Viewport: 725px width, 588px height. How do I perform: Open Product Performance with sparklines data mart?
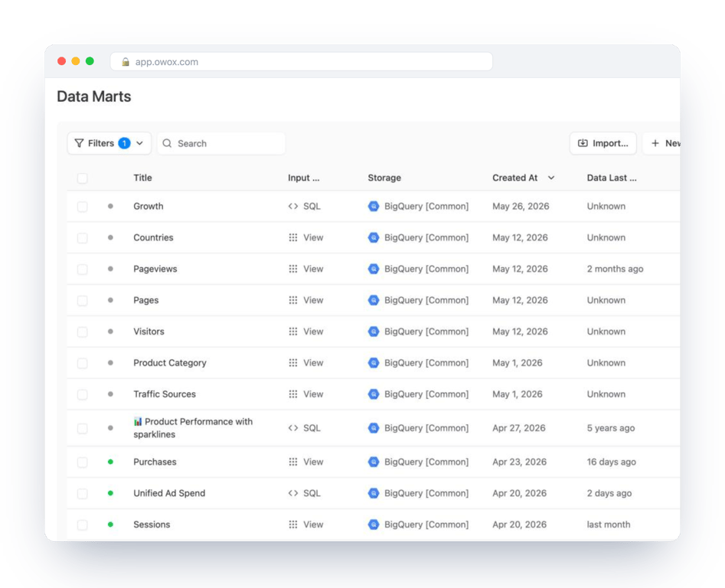[x=193, y=428]
